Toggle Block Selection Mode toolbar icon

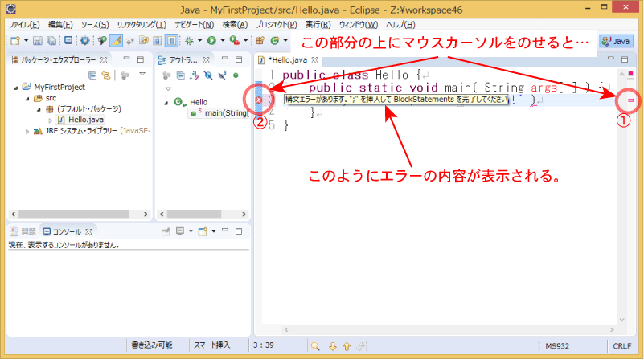click(x=158, y=41)
